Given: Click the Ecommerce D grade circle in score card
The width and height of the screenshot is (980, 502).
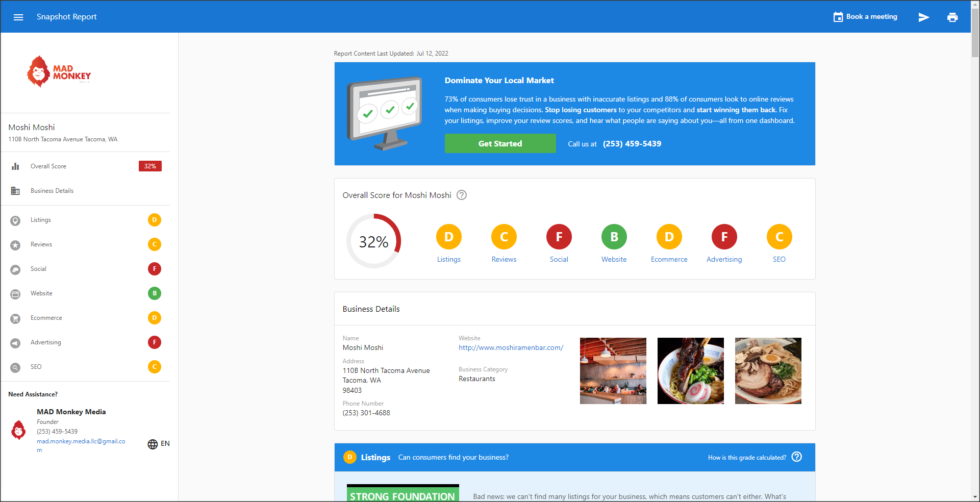Looking at the screenshot, I should 669,237.
